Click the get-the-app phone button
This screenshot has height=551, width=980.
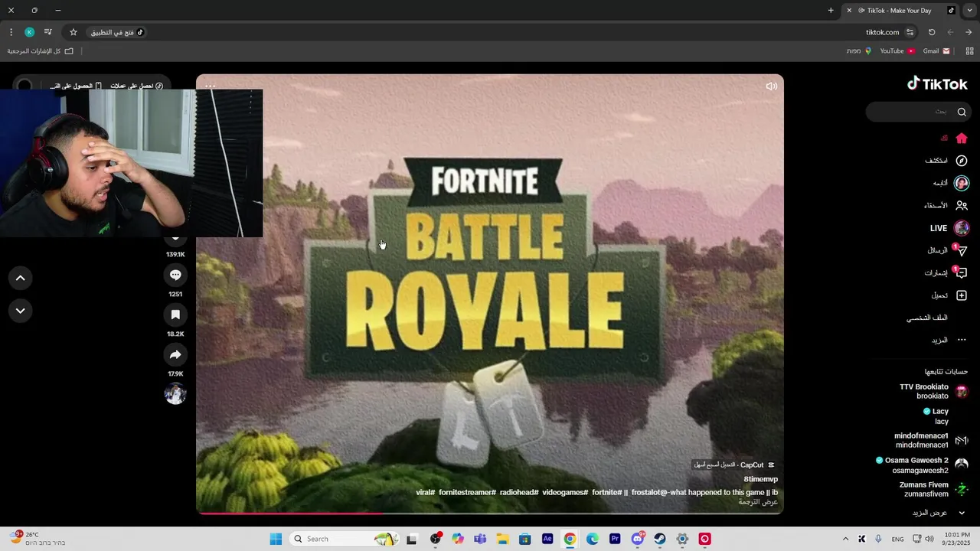pos(77,86)
